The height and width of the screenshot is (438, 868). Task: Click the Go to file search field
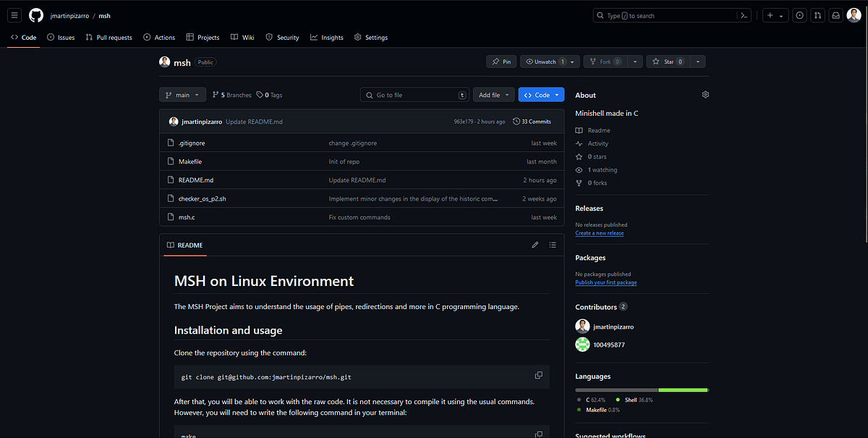pos(414,94)
